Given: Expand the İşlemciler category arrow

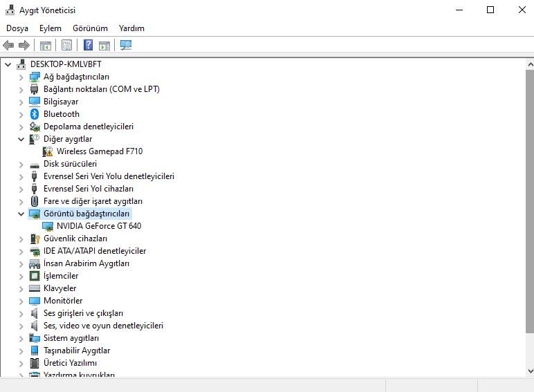Looking at the screenshot, I should coord(21,277).
